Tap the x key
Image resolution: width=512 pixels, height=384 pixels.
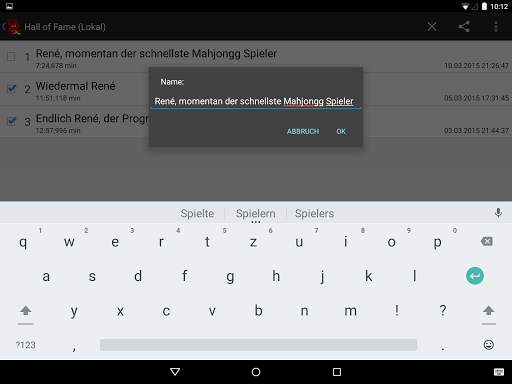(x=120, y=311)
